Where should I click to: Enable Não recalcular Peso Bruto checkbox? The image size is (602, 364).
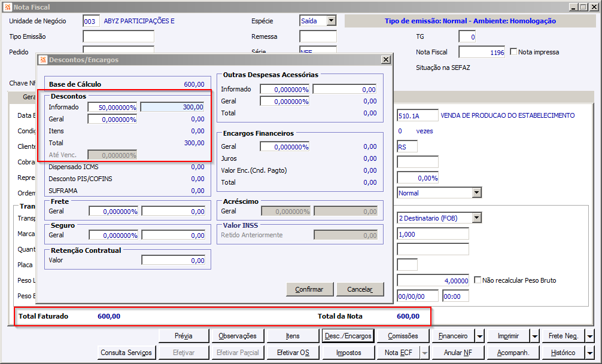tap(478, 280)
